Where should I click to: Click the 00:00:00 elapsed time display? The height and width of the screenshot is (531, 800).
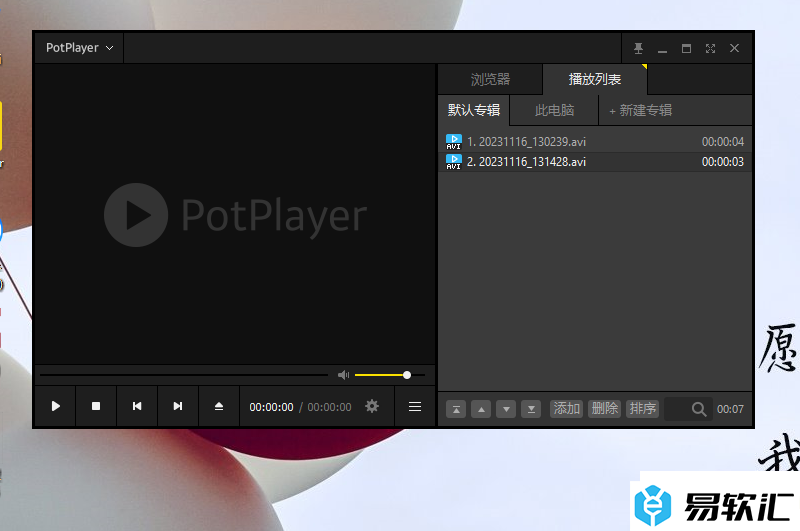coord(271,407)
